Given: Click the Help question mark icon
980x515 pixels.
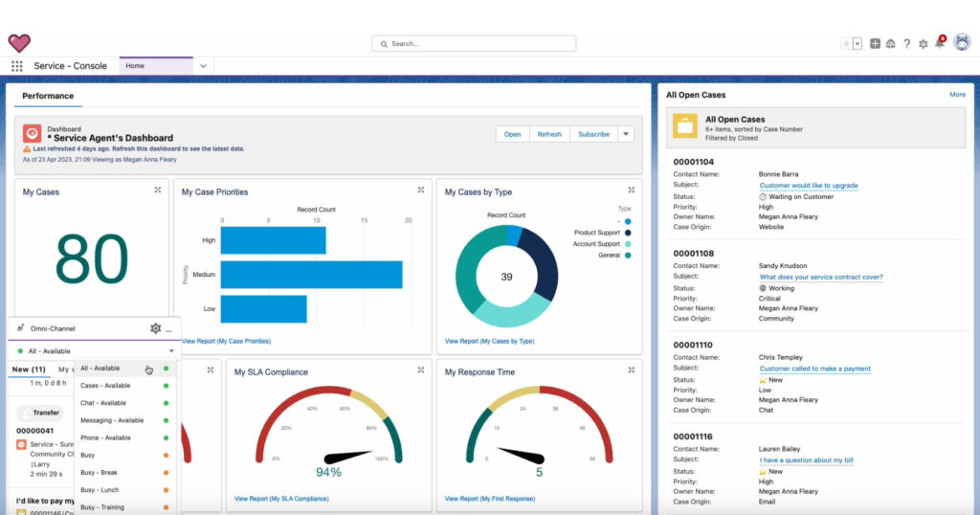Looking at the screenshot, I should click(906, 44).
